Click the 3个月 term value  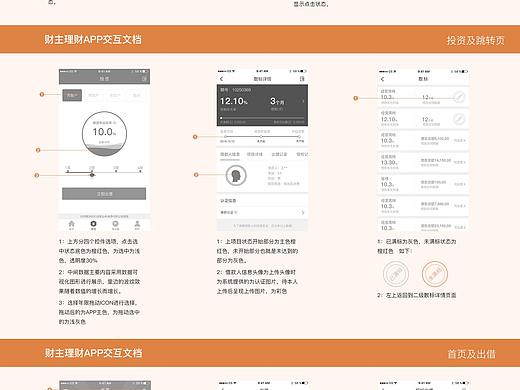click(x=277, y=101)
